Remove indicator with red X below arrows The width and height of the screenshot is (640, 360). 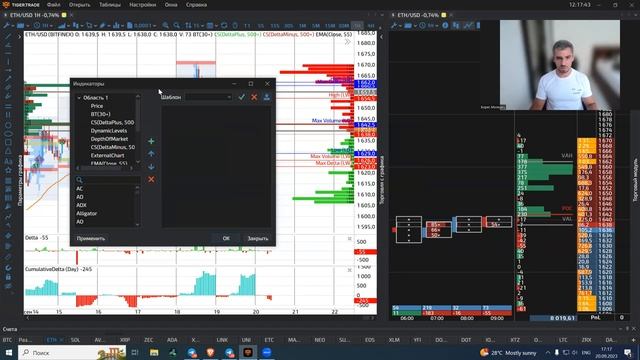pos(151,179)
